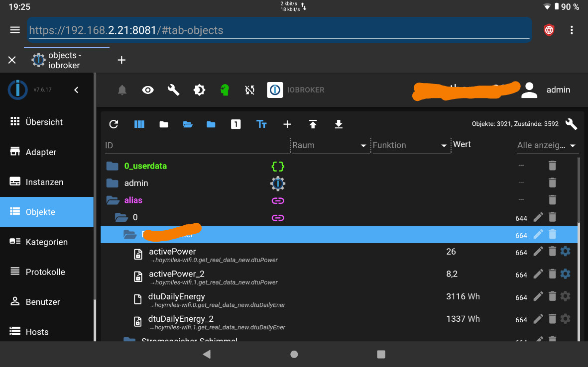Expand the admin folder
The height and width of the screenshot is (367, 588).
click(x=112, y=183)
